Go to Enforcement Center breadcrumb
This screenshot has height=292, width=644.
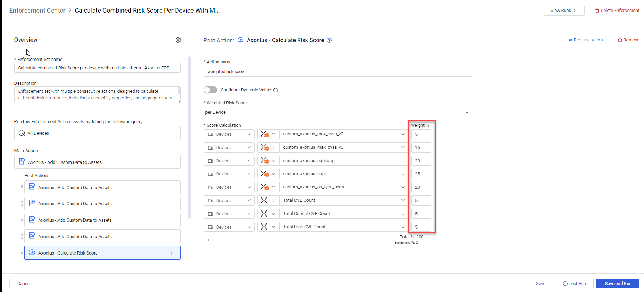[x=37, y=11]
